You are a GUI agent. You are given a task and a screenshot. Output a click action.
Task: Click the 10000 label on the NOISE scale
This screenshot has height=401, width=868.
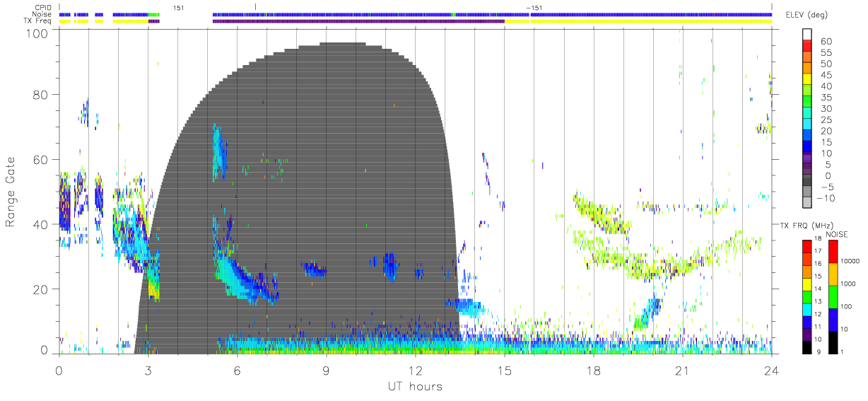[x=851, y=261]
